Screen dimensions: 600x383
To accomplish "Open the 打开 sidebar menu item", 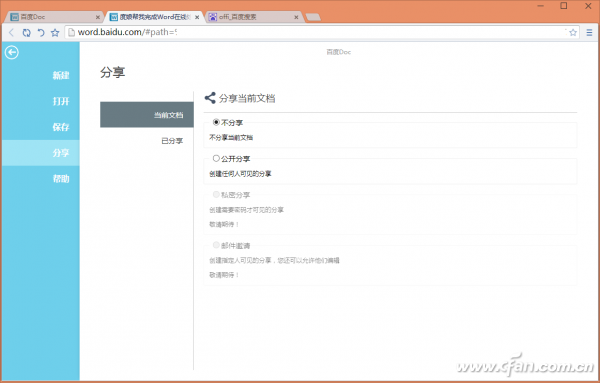I will pos(41,101).
